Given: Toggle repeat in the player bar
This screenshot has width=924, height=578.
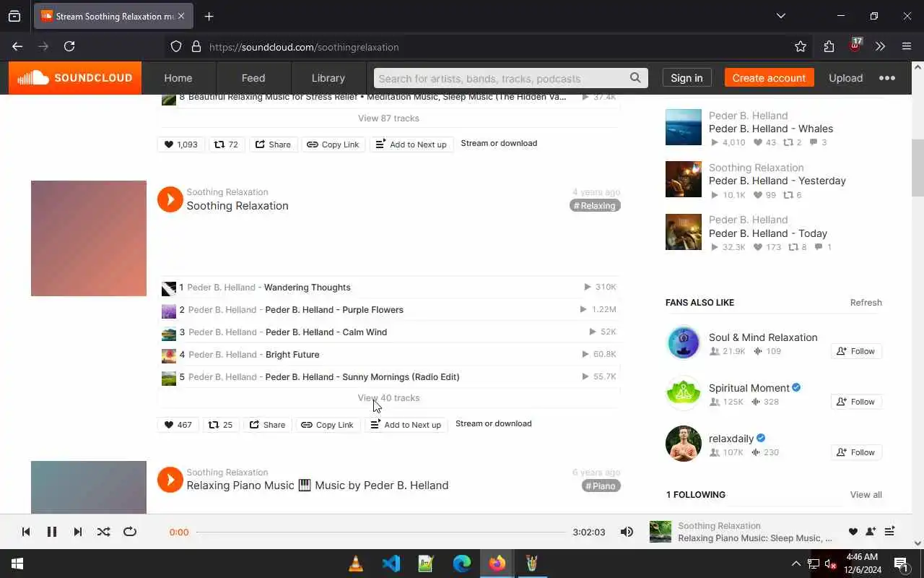Looking at the screenshot, I should coord(130,532).
